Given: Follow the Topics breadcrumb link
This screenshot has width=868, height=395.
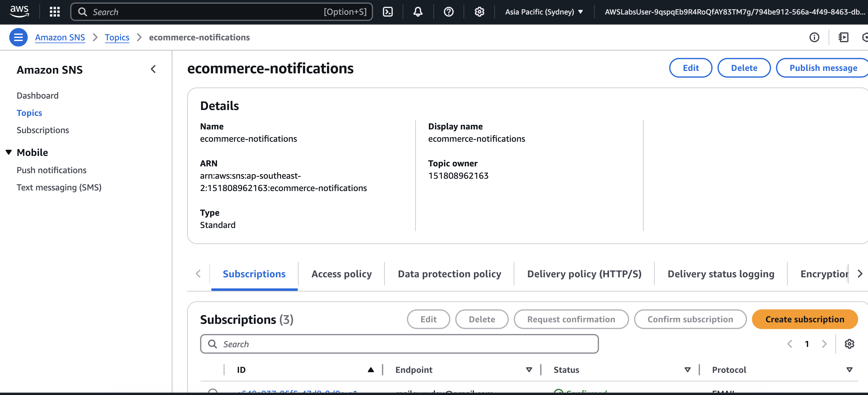Looking at the screenshot, I should click(x=117, y=37).
